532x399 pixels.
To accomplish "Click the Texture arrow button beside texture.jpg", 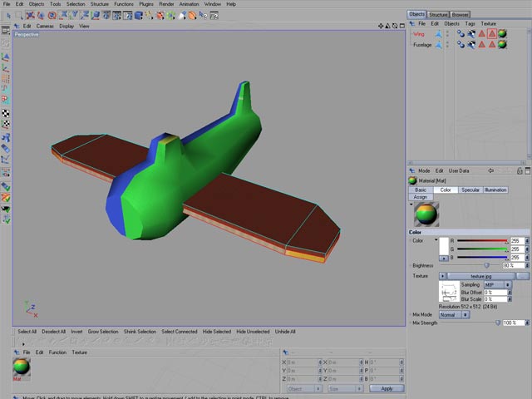I will point(442,276).
